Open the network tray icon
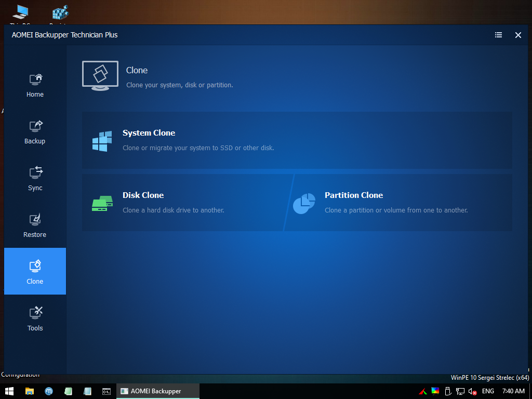 tap(460, 392)
